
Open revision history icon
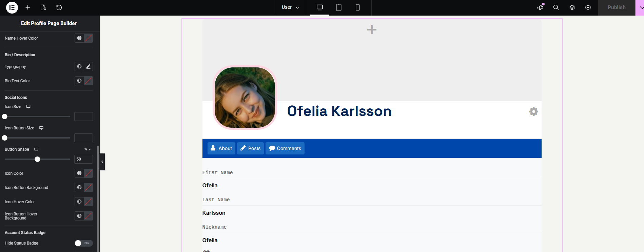59,7
